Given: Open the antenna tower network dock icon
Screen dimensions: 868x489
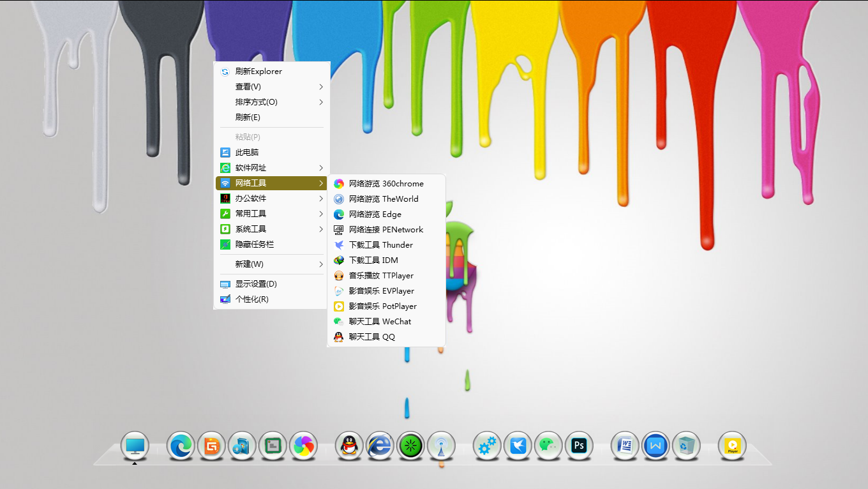Looking at the screenshot, I should 441,446.
